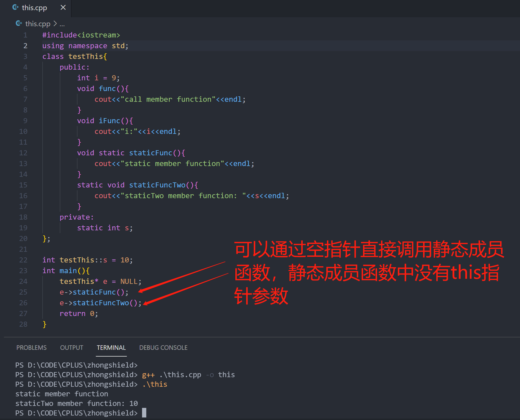Click the C++ file icon in the breadcrumb bar
This screenshot has width=520, height=420.
coord(19,24)
